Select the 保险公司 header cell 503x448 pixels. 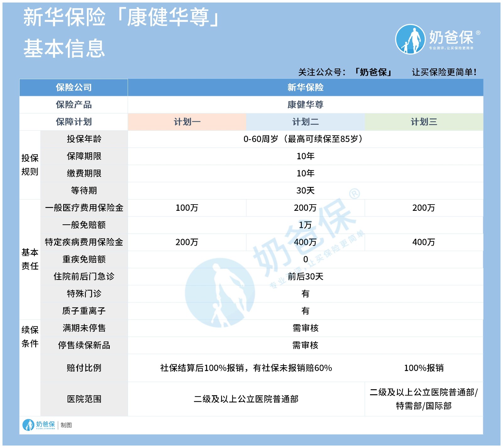click(74, 87)
